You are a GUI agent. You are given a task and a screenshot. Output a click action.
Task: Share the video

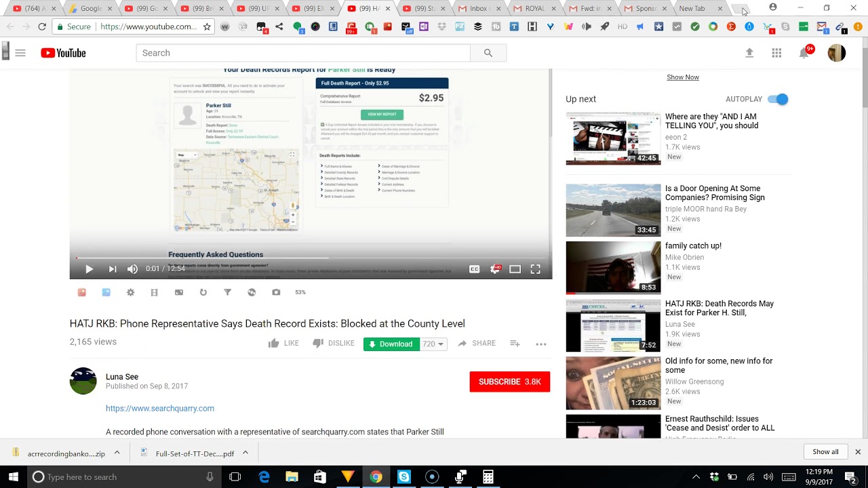[476, 343]
